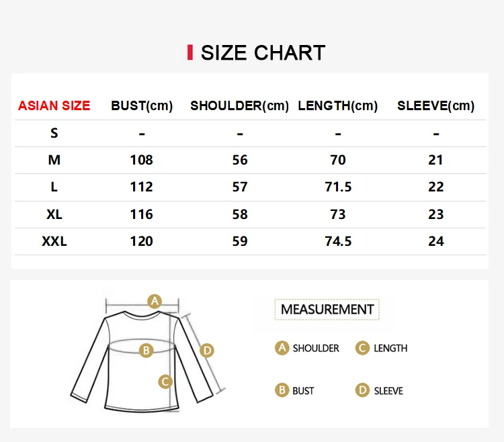Screen dimensions: 504x442
Task: Click the SLEEVE(cm) column header
Action: pyautogui.click(x=436, y=105)
